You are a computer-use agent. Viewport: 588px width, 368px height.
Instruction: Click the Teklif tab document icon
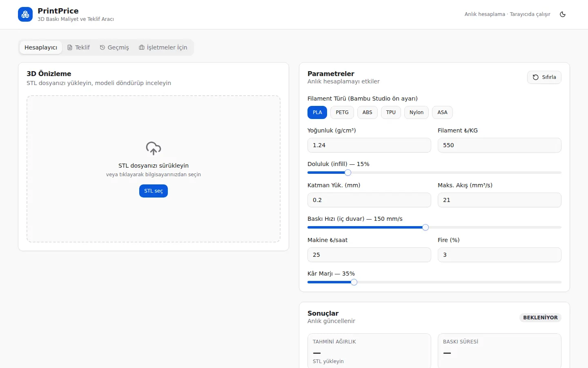tap(70, 47)
